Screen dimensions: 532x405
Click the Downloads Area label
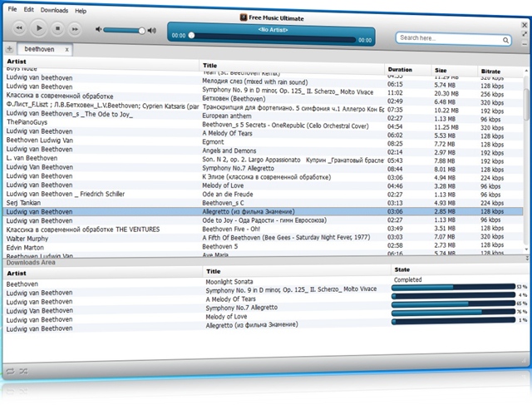[x=31, y=263]
